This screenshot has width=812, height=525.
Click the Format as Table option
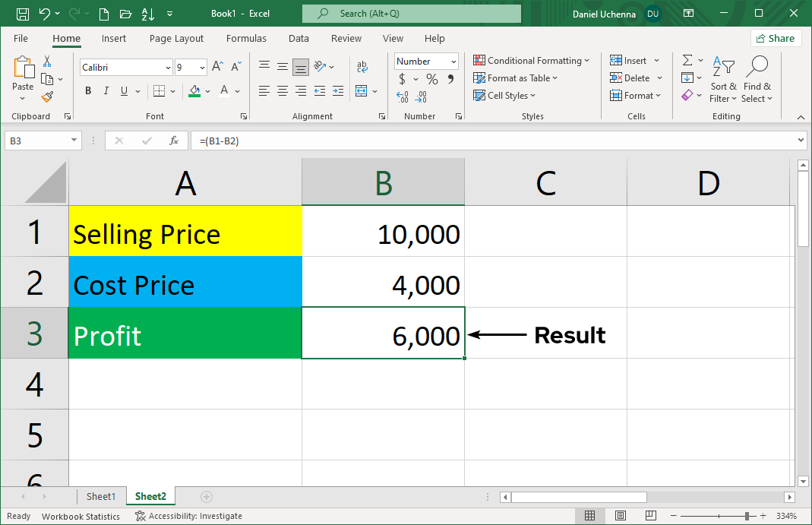pos(516,77)
